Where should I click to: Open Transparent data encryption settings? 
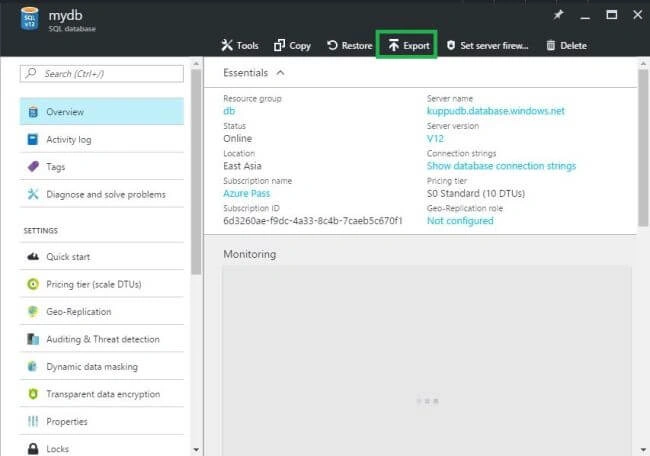point(102,394)
